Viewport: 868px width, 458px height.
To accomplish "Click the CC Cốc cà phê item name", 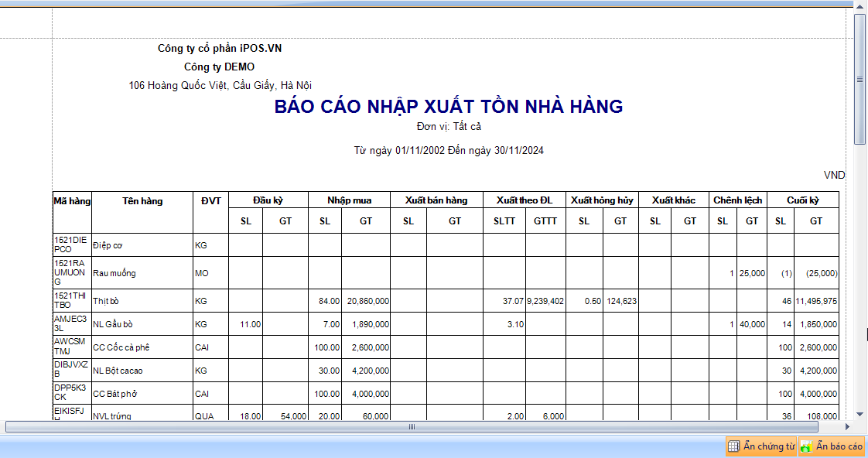I will [x=127, y=347].
